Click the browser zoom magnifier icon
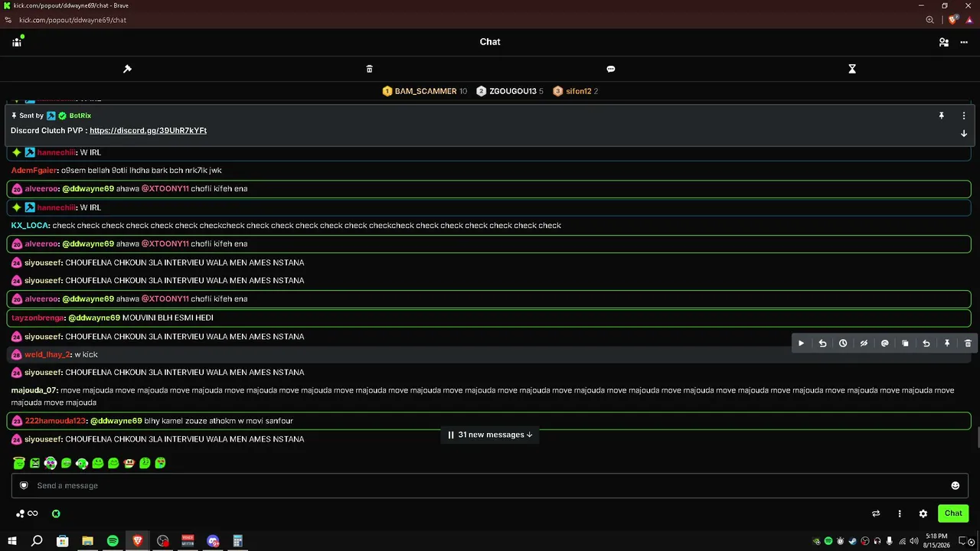980x551 pixels. pyautogui.click(x=930, y=20)
